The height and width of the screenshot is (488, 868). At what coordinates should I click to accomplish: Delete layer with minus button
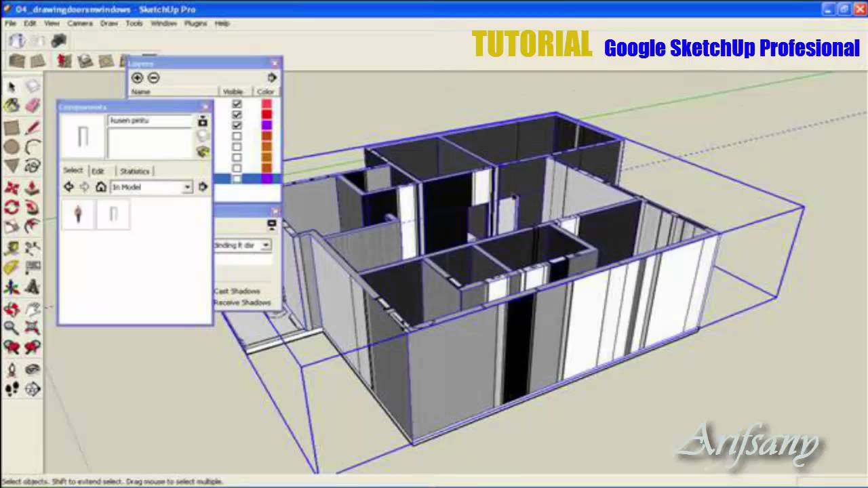click(153, 78)
